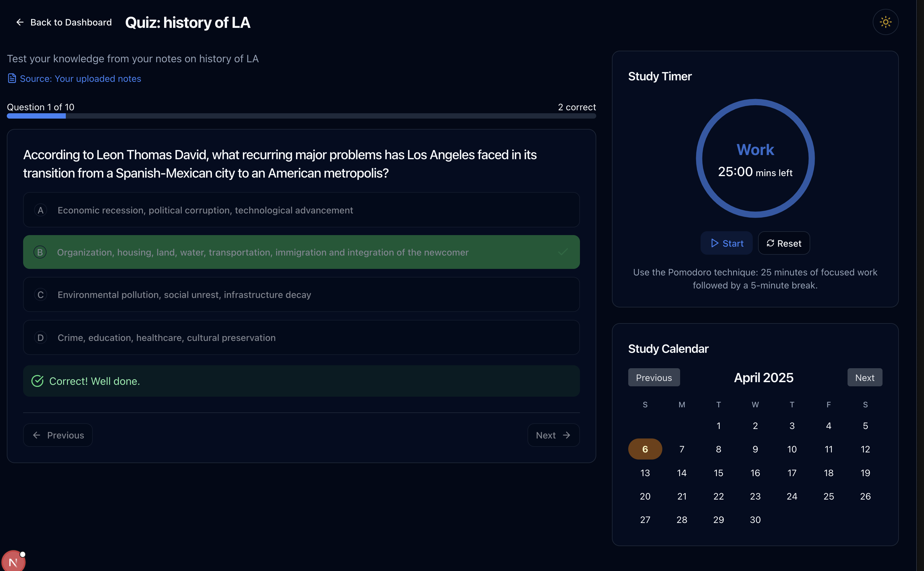Click the Work timer circle
This screenshot has height=571, width=924.
[755, 158]
